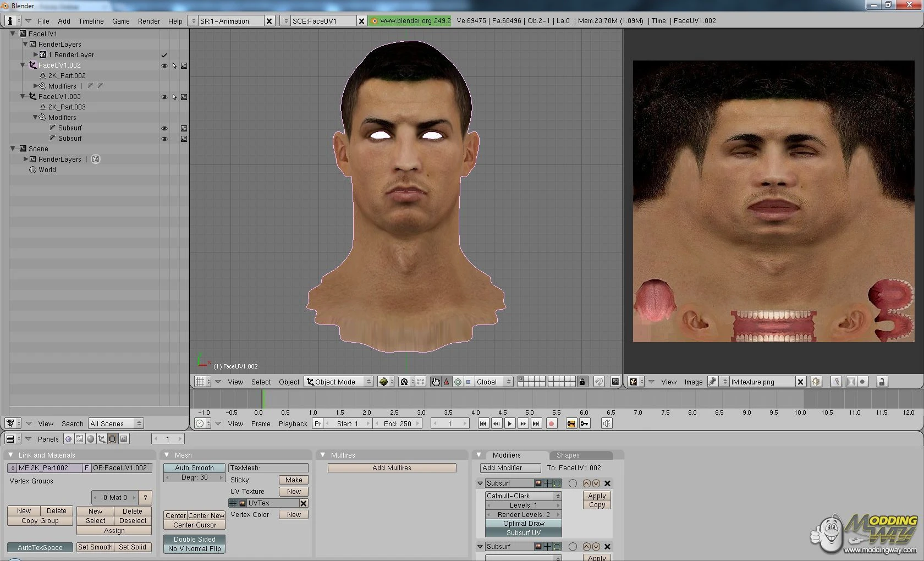Toggle visibility of FaceUV1.003 object
The height and width of the screenshot is (561, 924).
[x=164, y=97]
